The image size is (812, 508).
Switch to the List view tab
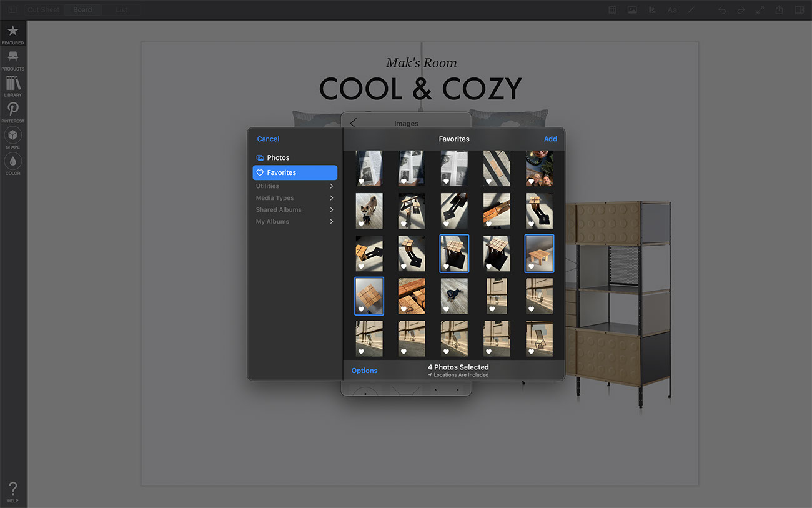(x=122, y=10)
